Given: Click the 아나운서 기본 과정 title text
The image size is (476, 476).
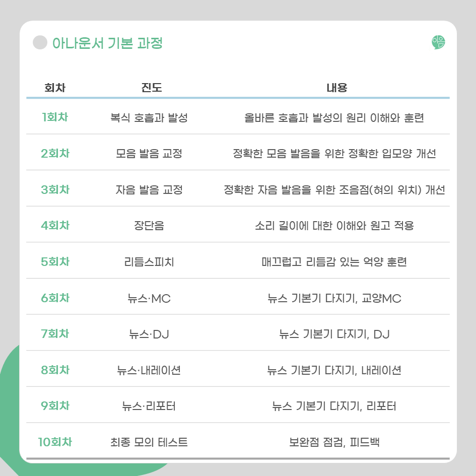Looking at the screenshot, I should [107, 43].
